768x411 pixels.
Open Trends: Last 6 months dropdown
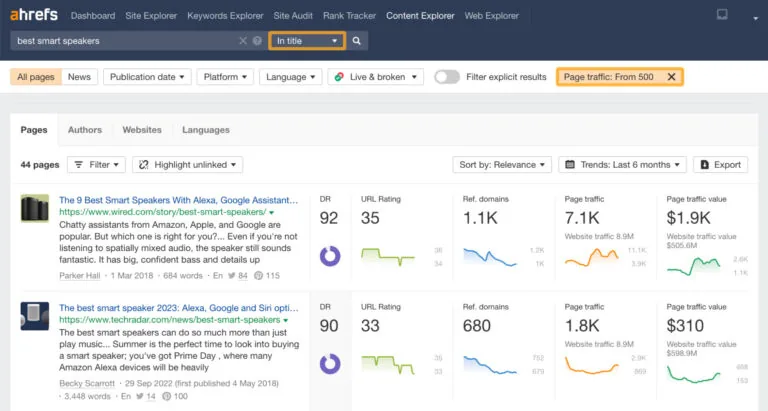[623, 165]
